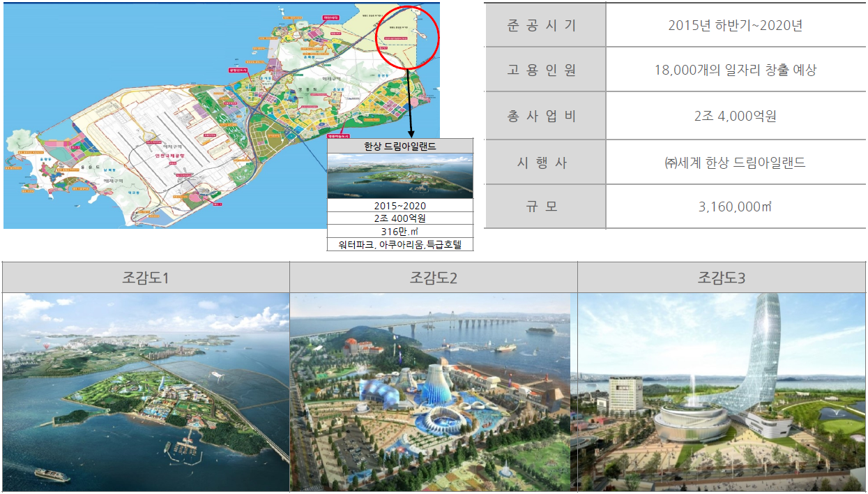Image resolution: width=868 pixels, height=494 pixels.
Task: Open the small aerial photo in the callout box
Action: [400, 176]
